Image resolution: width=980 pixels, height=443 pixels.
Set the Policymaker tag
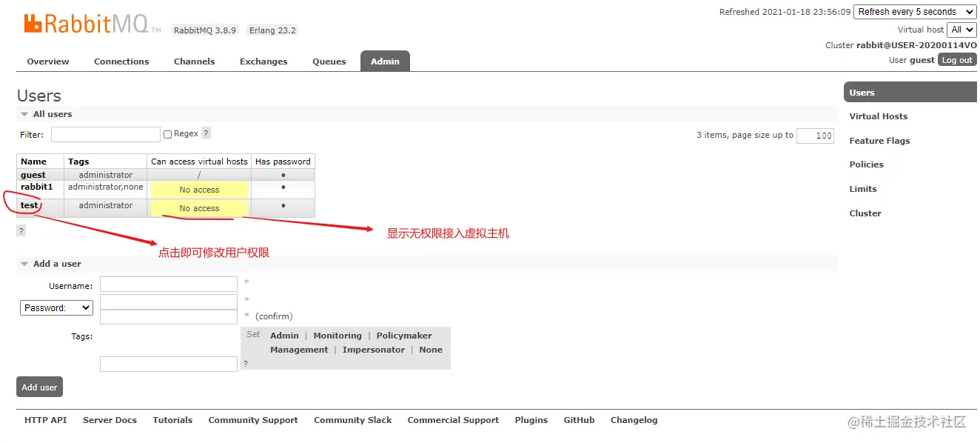pos(404,336)
